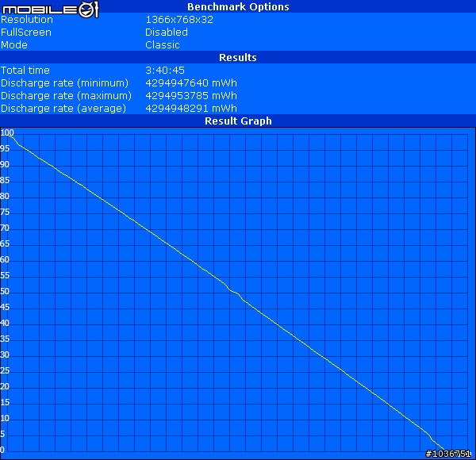Click the 4294948291 mWh value
This screenshot has width=476, height=460.
(191, 109)
